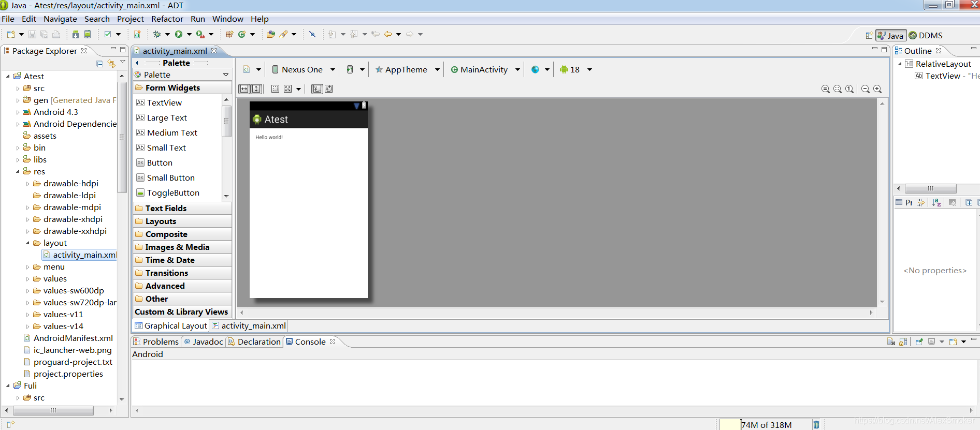Click the Zoom to 100% icon
The image size is (980, 430).
[849, 89]
